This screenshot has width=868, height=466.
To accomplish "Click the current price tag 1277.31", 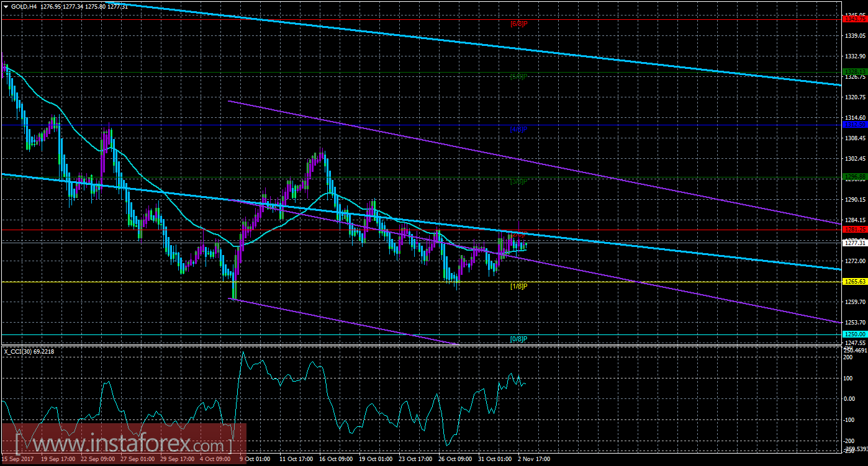I will pyautogui.click(x=854, y=243).
